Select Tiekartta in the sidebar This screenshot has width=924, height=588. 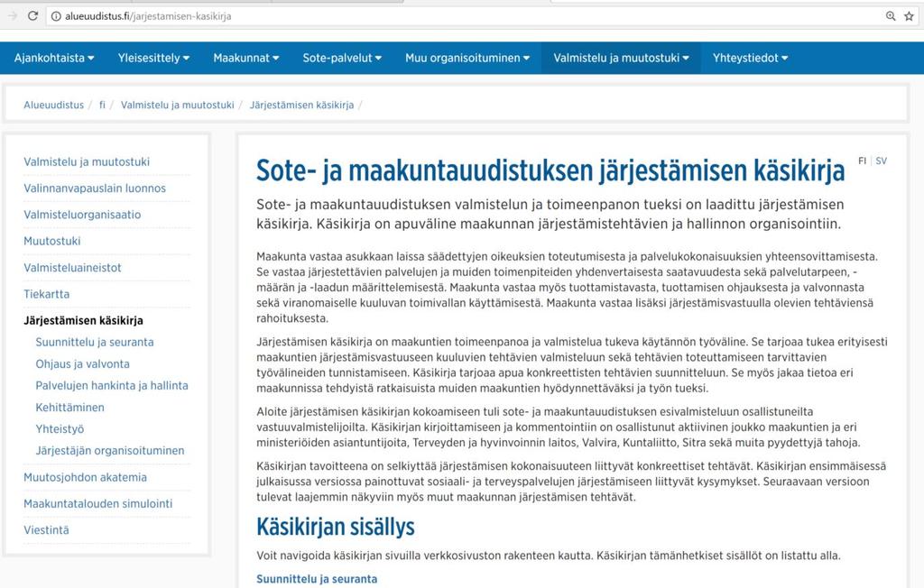[x=47, y=294]
